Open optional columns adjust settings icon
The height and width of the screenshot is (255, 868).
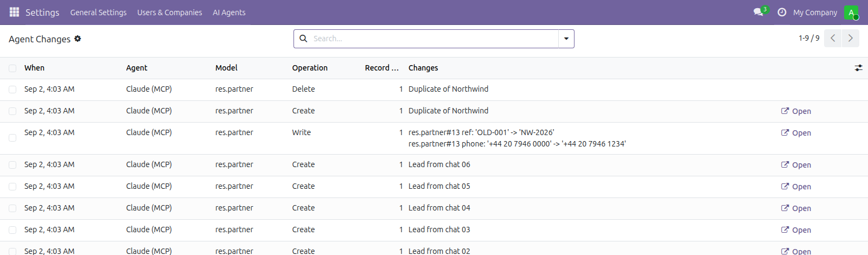pos(858,68)
